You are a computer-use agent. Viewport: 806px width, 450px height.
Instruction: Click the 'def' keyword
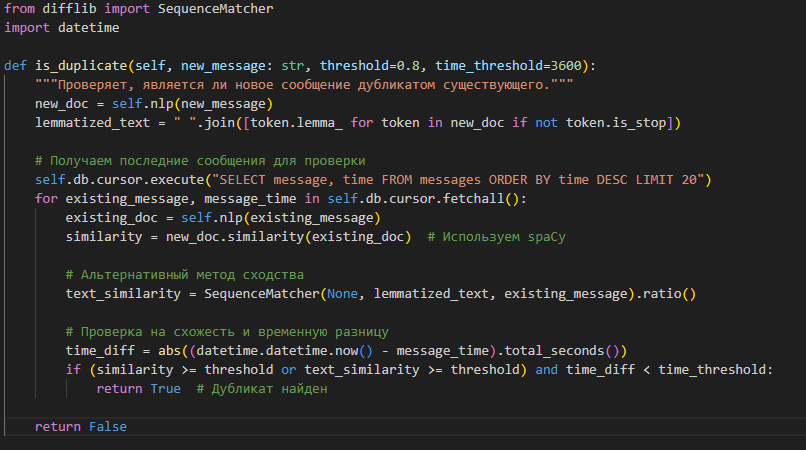[15, 66]
